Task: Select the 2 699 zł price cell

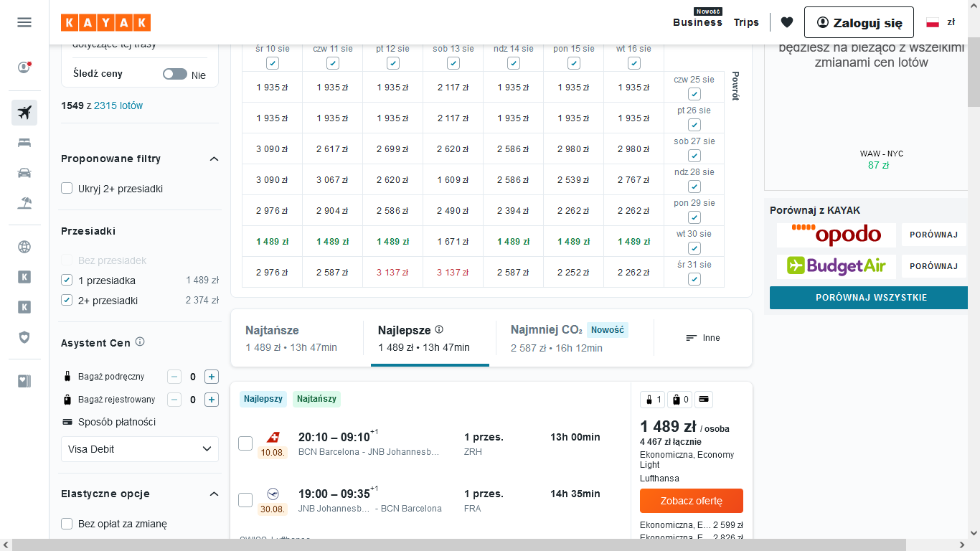Action: 393,149
